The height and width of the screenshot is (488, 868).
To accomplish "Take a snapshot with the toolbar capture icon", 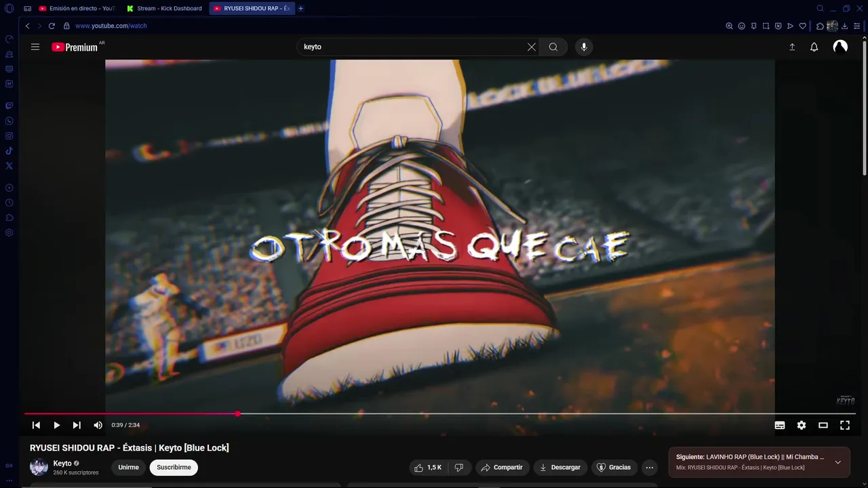I will tap(766, 26).
